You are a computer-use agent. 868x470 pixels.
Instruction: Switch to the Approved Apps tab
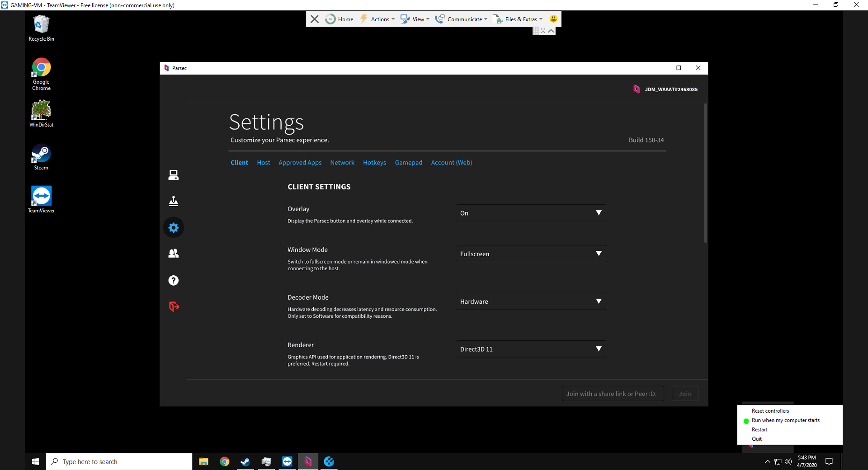(x=300, y=162)
